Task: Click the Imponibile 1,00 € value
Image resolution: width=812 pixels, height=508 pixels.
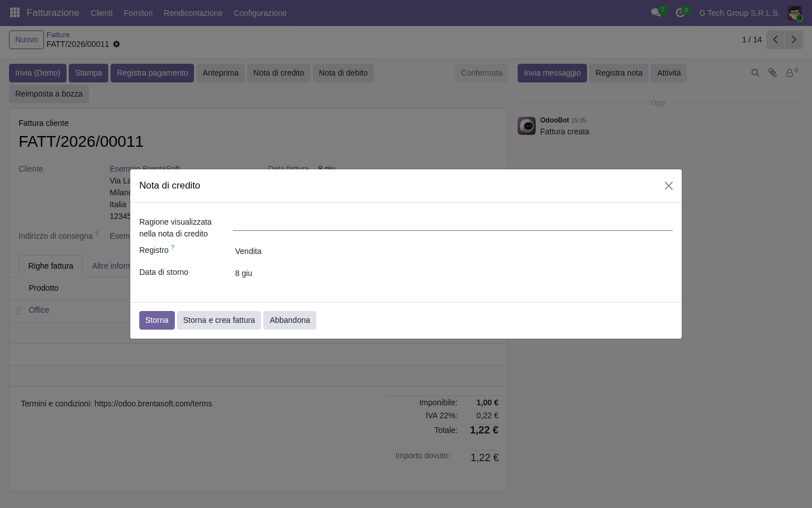Action: pos(487,402)
